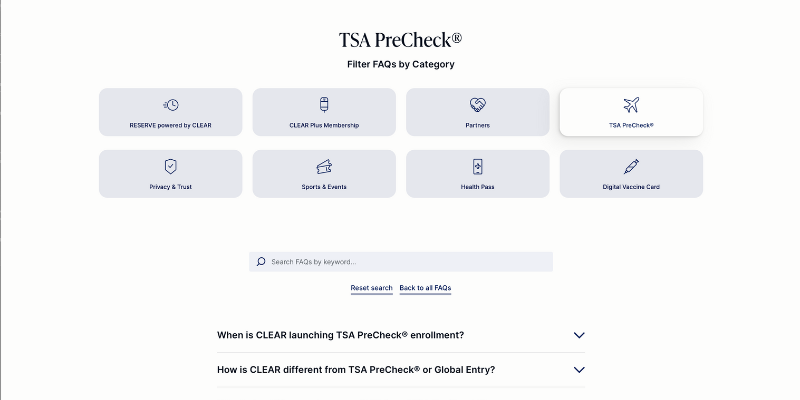Viewport: 800px width, 400px height.
Task: Select the Sports & Events category label
Action: tap(324, 187)
